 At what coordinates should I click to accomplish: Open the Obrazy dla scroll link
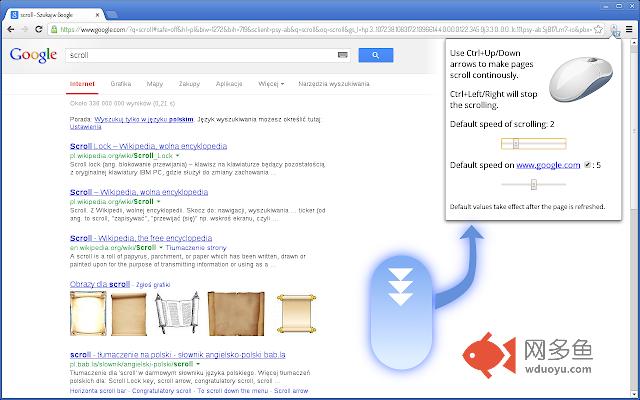(x=100, y=284)
